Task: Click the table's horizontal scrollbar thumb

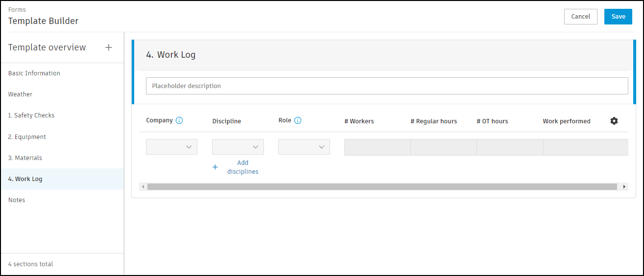Action: [382, 186]
